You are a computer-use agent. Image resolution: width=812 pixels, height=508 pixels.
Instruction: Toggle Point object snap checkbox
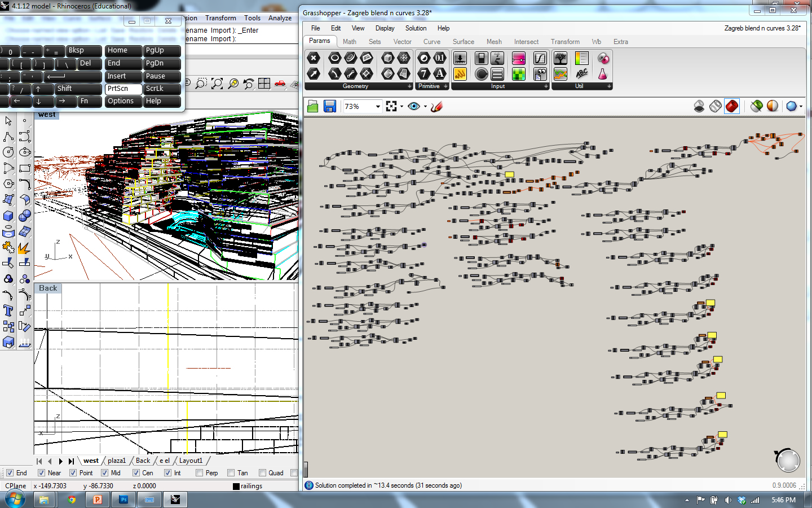[73, 473]
